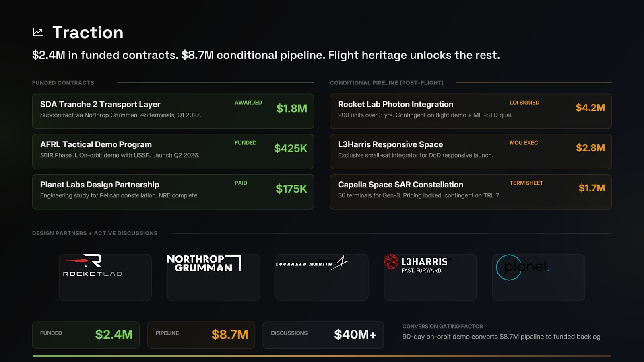Click the 200 units over 3 yrs description
Screen dimensions: 644x362
pos(425,115)
